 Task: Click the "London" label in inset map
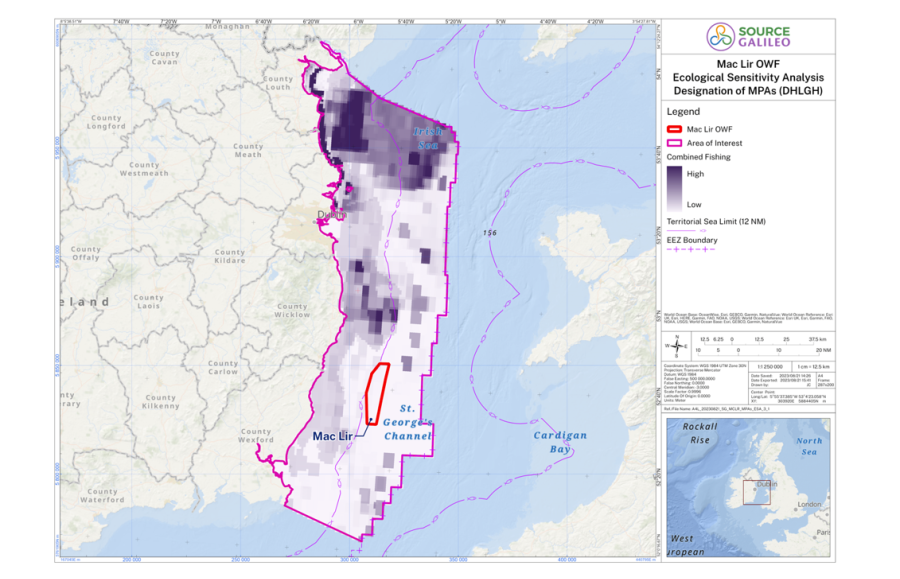[x=809, y=504]
